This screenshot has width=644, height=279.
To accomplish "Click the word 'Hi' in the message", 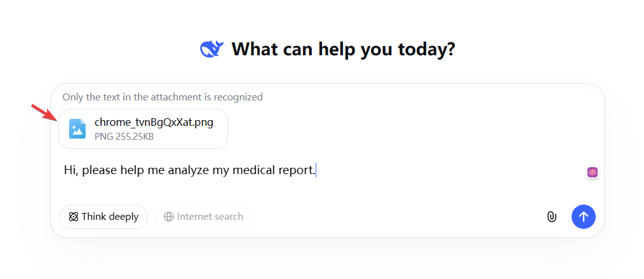I will pyautogui.click(x=70, y=170).
